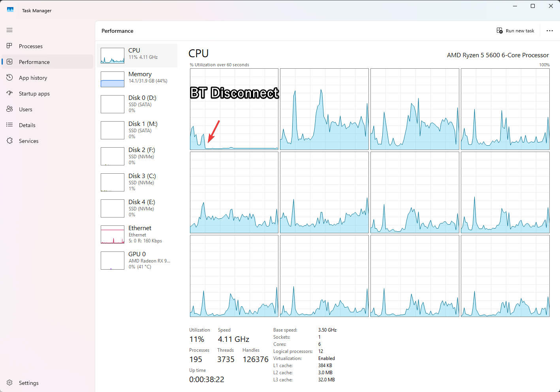The image size is (560, 392).
Task: Select Disk 3 (C:) entry
Action: 137,182
